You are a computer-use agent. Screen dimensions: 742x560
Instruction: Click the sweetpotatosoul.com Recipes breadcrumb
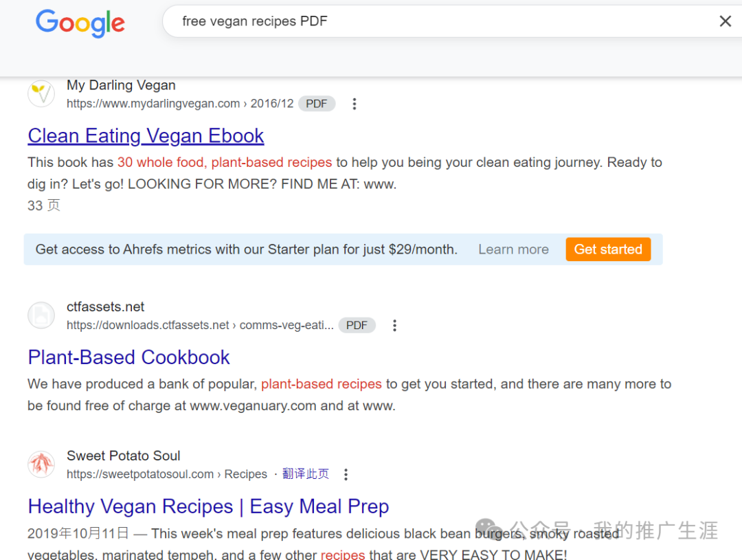tap(166, 474)
